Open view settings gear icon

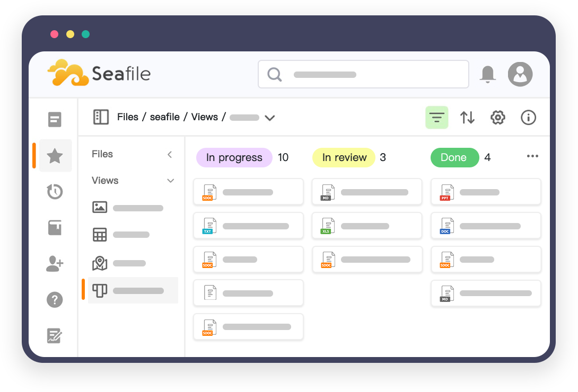tap(497, 118)
